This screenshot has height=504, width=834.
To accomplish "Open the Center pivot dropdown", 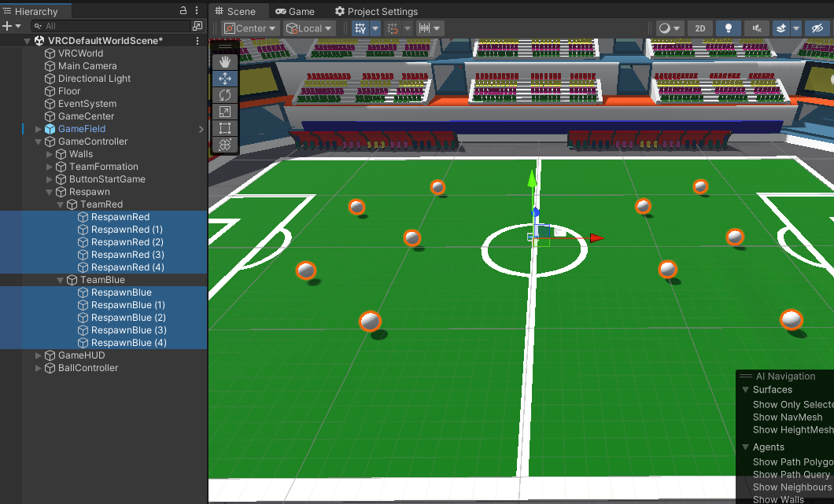I will point(250,28).
